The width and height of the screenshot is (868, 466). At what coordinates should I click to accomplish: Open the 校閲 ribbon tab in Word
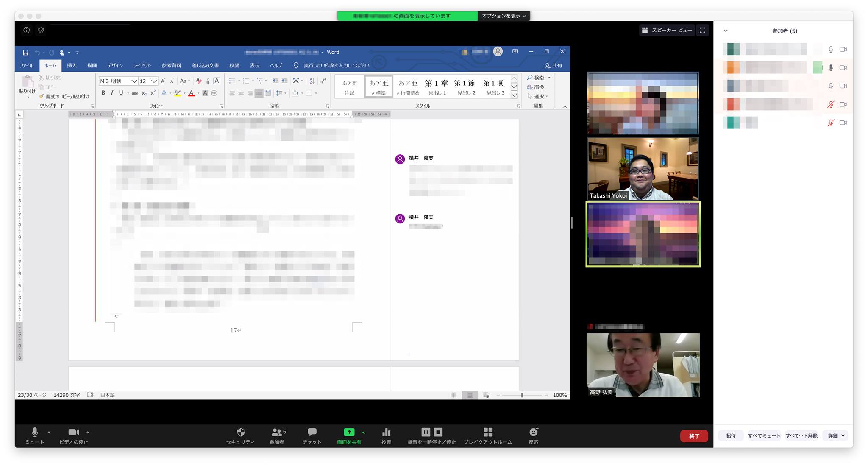point(234,65)
